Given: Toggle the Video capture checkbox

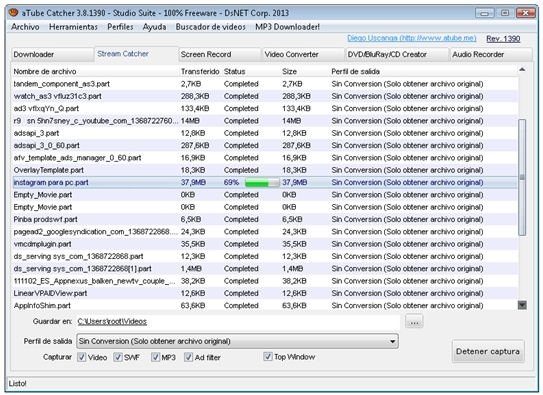Looking at the screenshot, I should [x=82, y=357].
